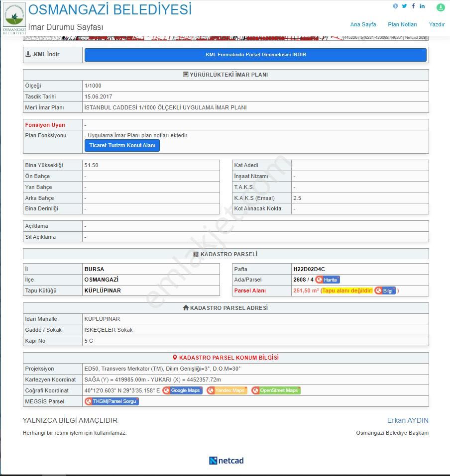Open the Twitter icon in header
This screenshot has width=450, height=476.
pyautogui.click(x=404, y=6)
